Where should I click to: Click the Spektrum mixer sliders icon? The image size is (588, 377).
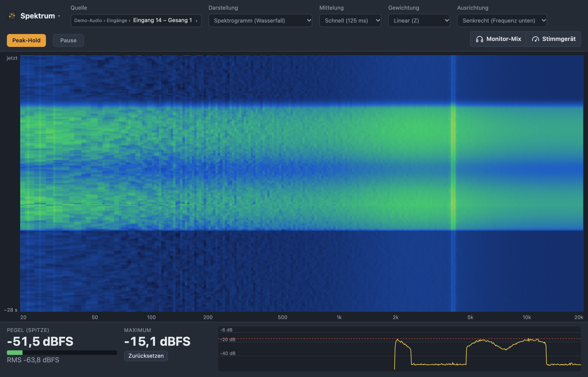tap(12, 16)
